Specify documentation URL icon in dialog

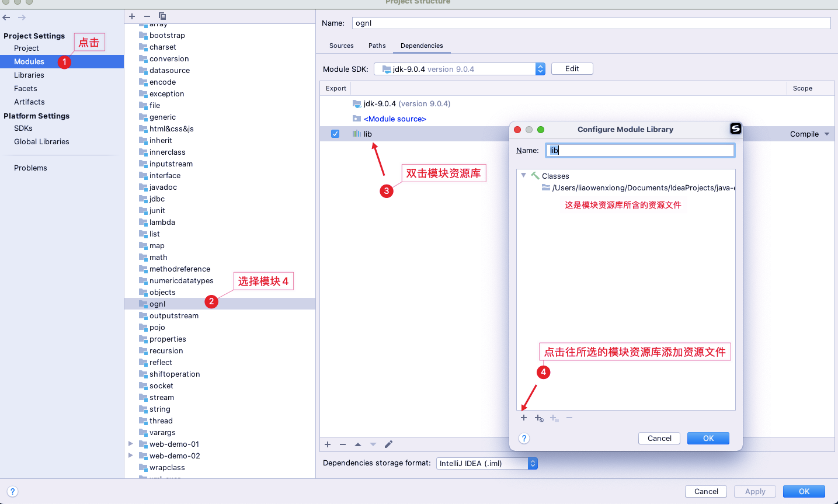(x=539, y=418)
